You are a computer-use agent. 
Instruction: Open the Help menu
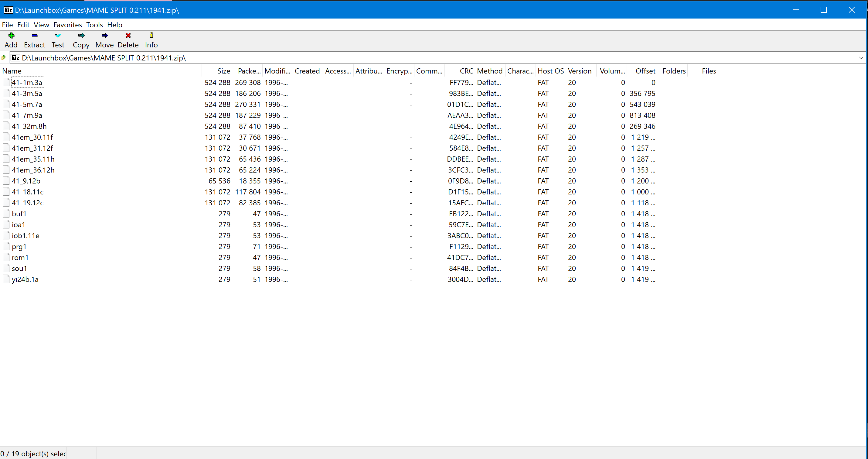[x=114, y=25]
